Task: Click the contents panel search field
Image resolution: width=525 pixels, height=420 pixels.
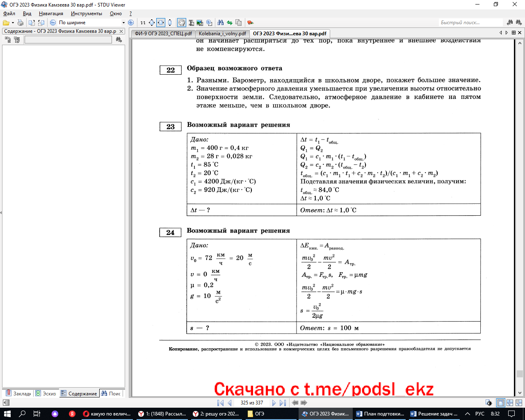Action: pyautogui.click(x=68, y=40)
